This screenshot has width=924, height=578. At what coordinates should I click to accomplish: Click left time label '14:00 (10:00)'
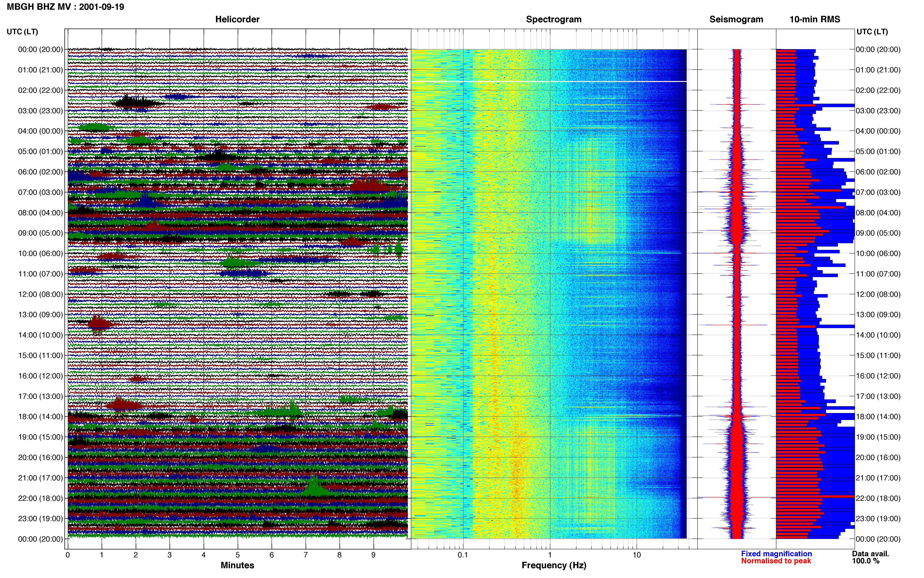pos(41,335)
